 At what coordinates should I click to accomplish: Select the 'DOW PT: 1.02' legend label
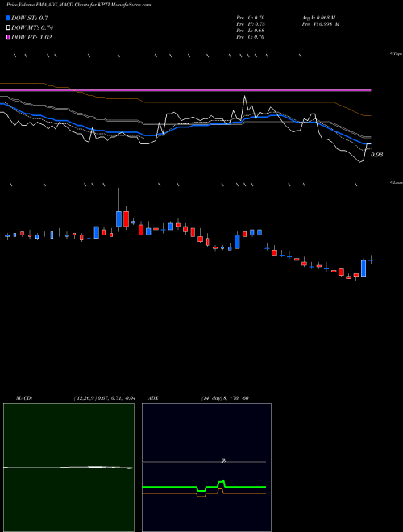[x=31, y=38]
